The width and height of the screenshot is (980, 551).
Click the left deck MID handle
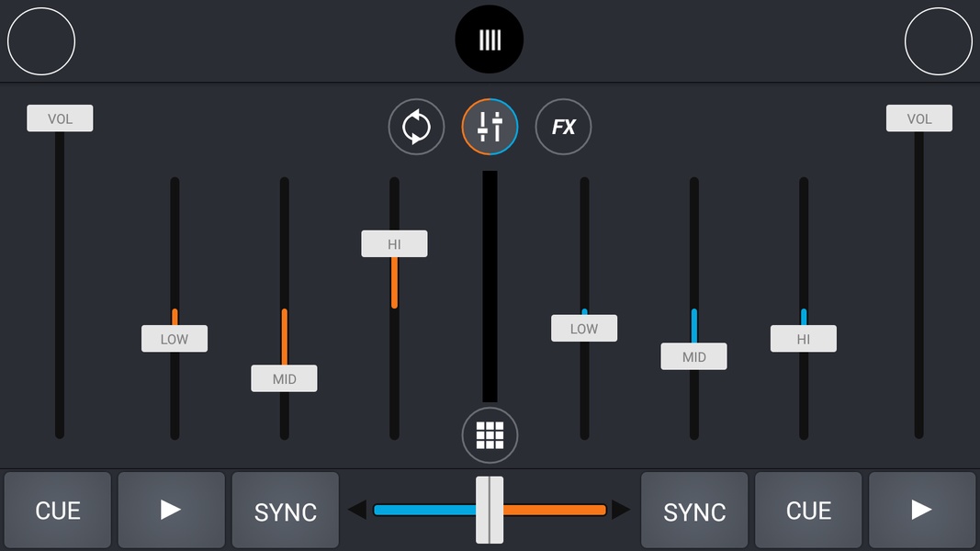pyautogui.click(x=285, y=378)
